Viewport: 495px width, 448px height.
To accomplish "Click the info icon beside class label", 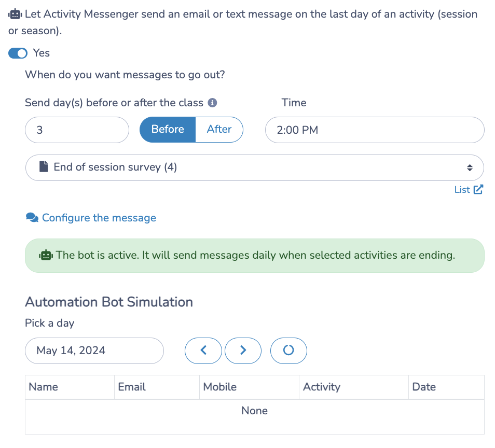I will click(x=212, y=103).
